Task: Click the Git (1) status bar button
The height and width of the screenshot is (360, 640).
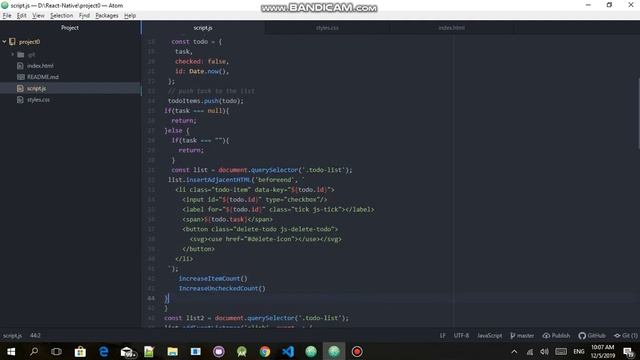Action: point(626,336)
